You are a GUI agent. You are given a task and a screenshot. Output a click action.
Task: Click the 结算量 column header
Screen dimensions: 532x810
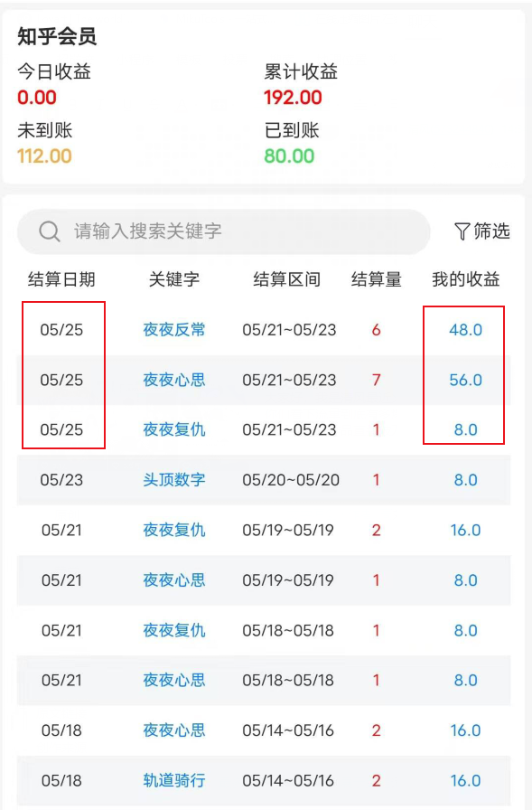[376, 279]
